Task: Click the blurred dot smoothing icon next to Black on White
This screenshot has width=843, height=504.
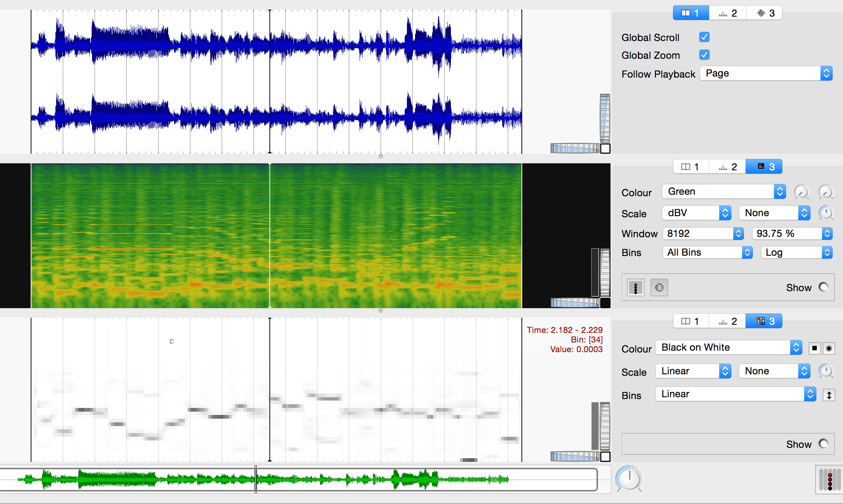Action: pos(829,348)
